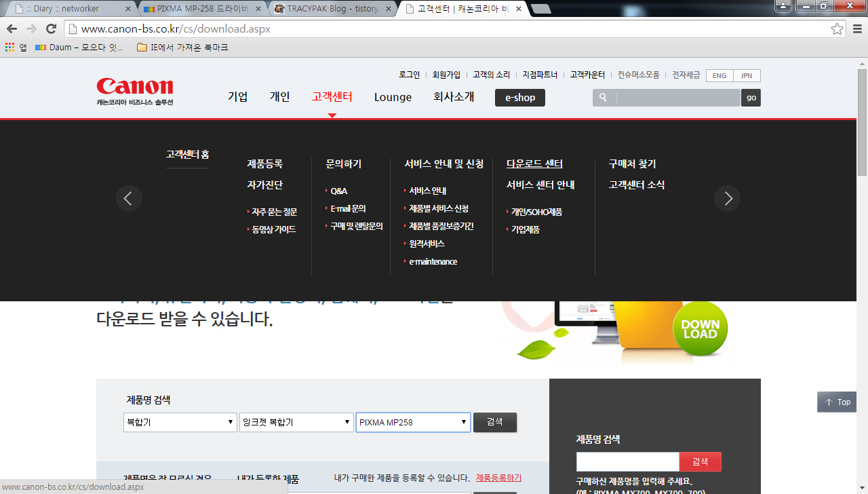Jump to Top of page button
Viewport: 868px width, 494px height.
coord(837,402)
